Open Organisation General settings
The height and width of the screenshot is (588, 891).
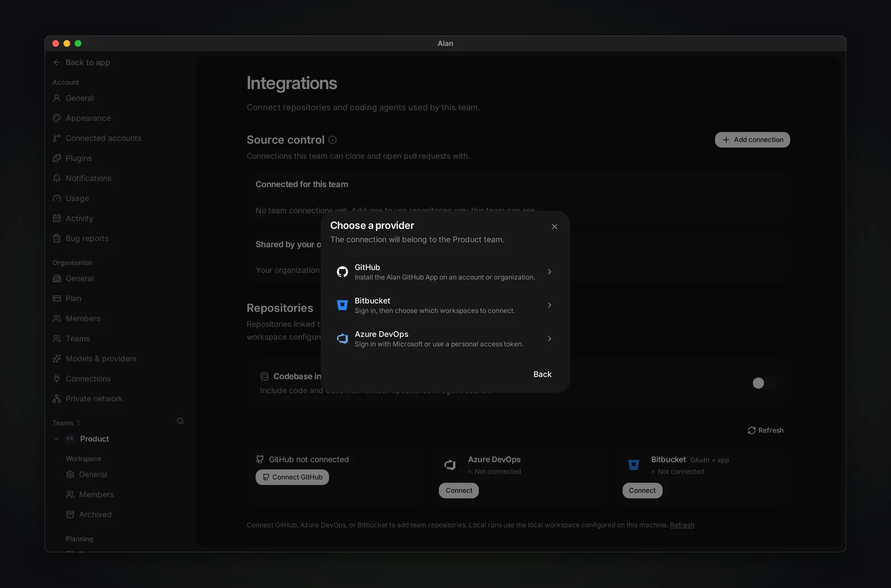[80, 278]
